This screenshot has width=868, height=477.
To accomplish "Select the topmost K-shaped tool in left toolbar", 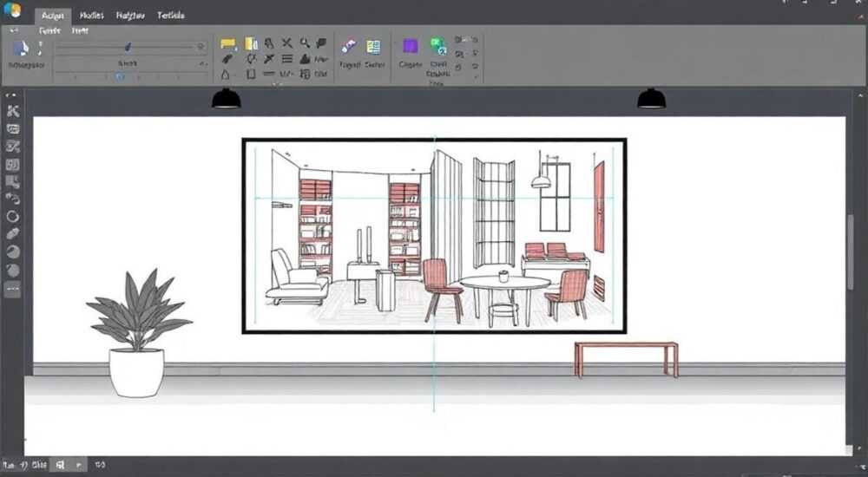I will 13,111.
